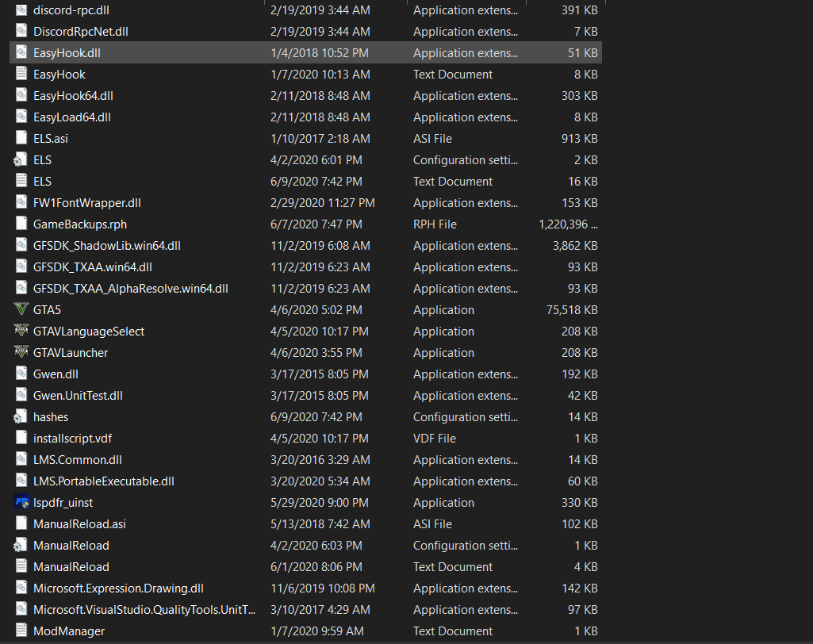The height and width of the screenshot is (644, 813).
Task: Select the LMS.PortableExecutable.dll filename
Action: point(104,481)
